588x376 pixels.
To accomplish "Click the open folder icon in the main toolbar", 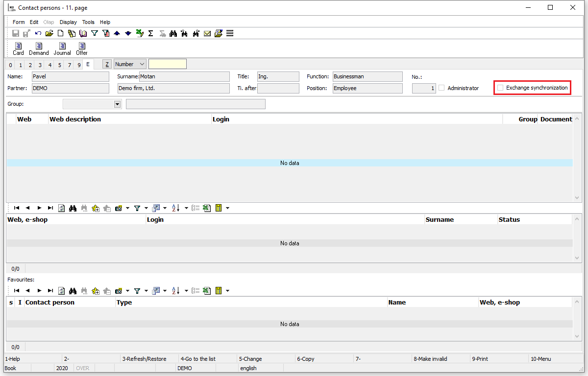I will (49, 33).
